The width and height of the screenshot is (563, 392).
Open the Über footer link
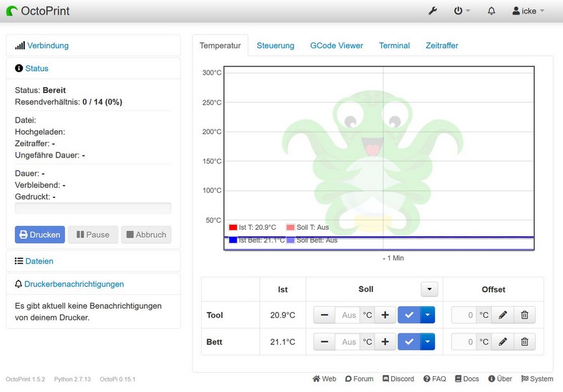[500, 379]
